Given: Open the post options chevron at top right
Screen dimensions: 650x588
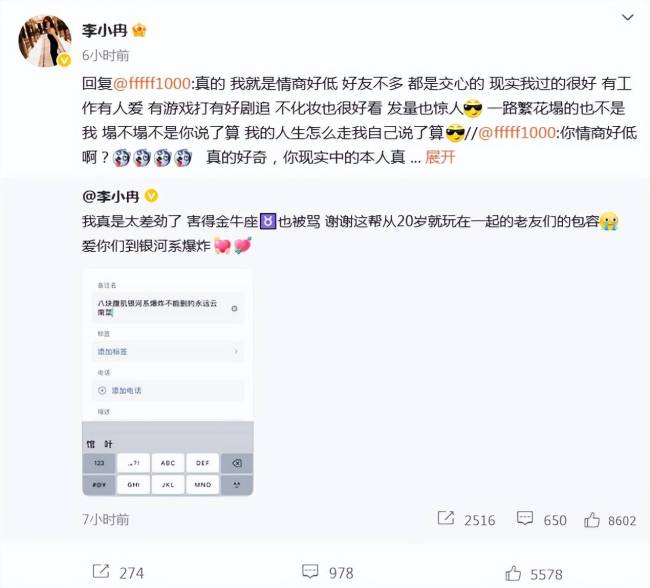Looking at the screenshot, I should [628, 17].
